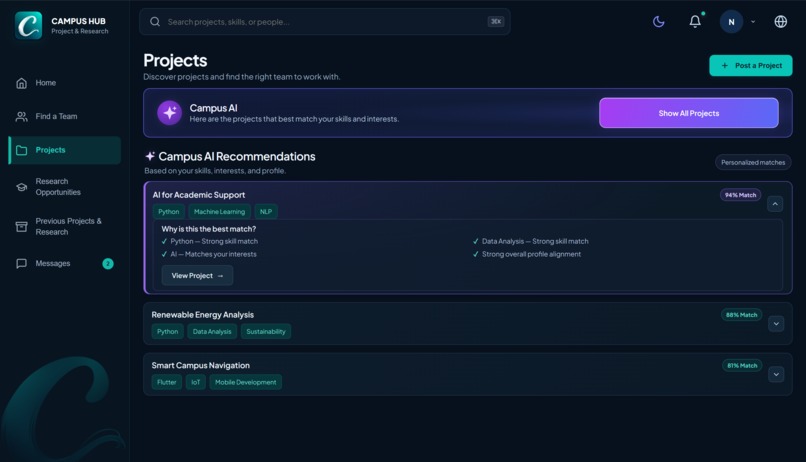
Task: Expand the user account dropdown arrow
Action: tap(753, 22)
